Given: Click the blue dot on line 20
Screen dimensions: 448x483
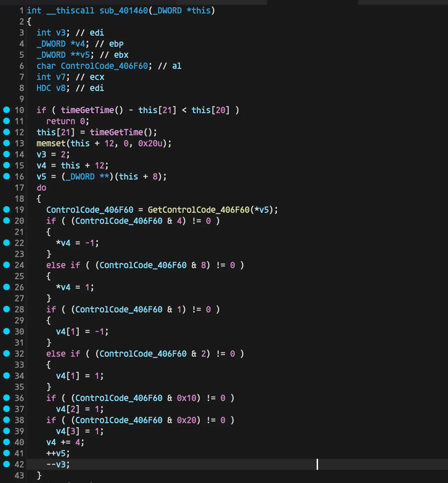Looking at the screenshot, I should point(7,221).
